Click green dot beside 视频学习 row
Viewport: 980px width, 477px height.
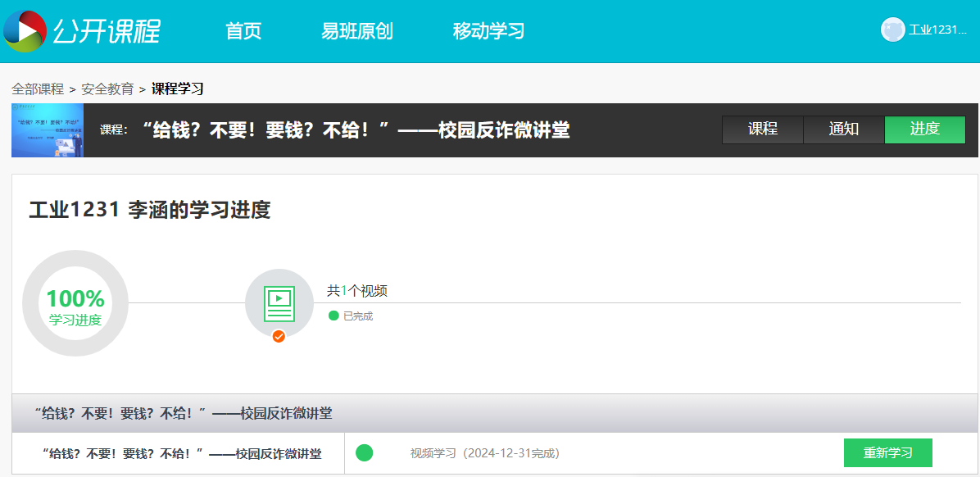pyautogui.click(x=365, y=452)
